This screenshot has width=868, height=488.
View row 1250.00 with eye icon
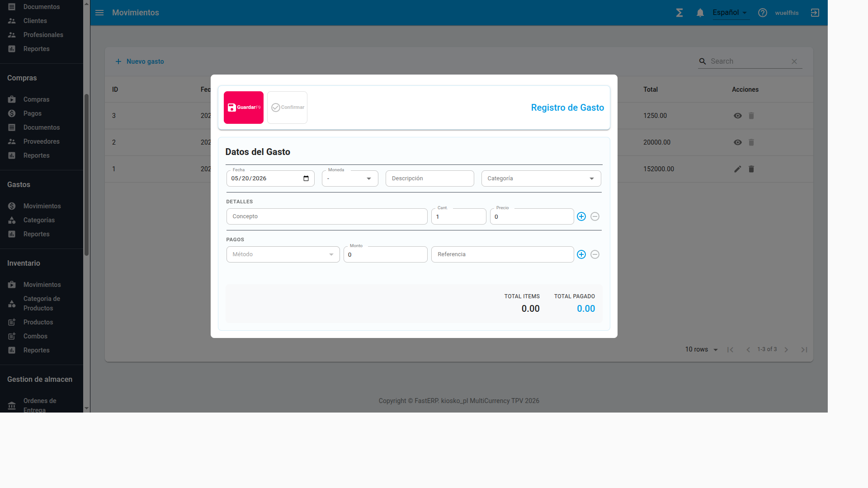point(738,116)
